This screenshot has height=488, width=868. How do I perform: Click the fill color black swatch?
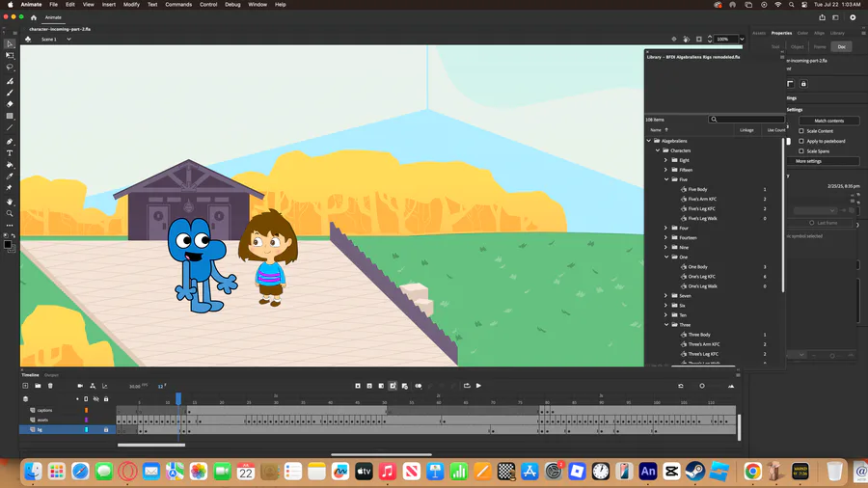[x=7, y=245]
